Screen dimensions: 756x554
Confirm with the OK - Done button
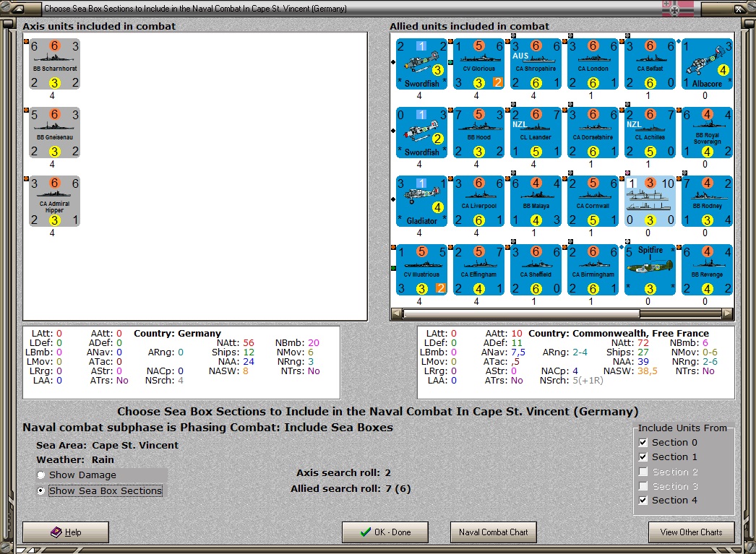(x=385, y=532)
